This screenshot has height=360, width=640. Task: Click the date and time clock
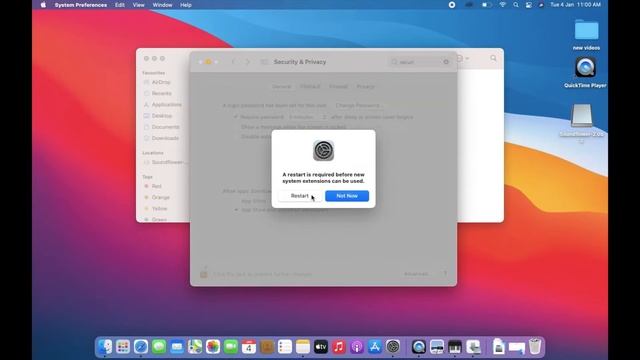tap(576, 5)
